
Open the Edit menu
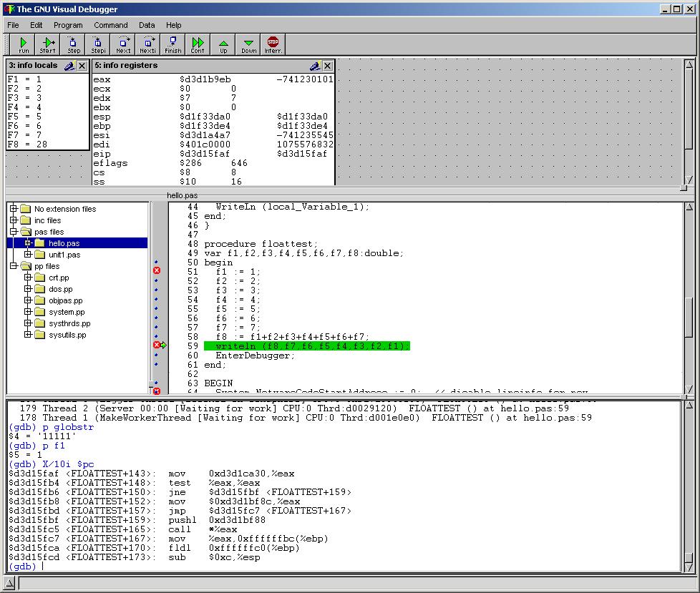point(37,25)
